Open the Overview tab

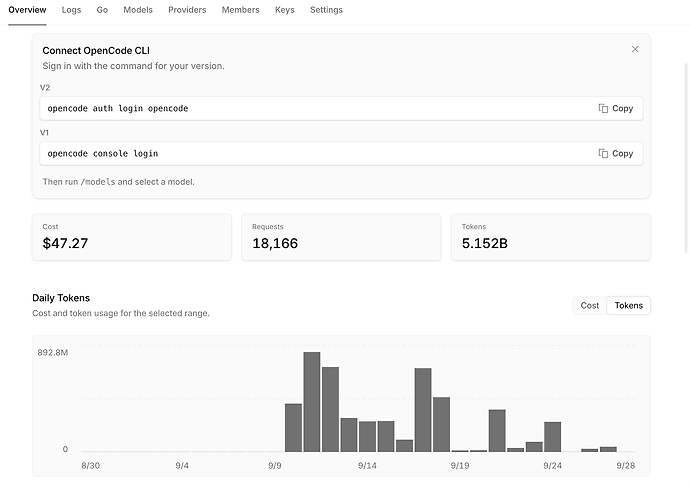27,10
